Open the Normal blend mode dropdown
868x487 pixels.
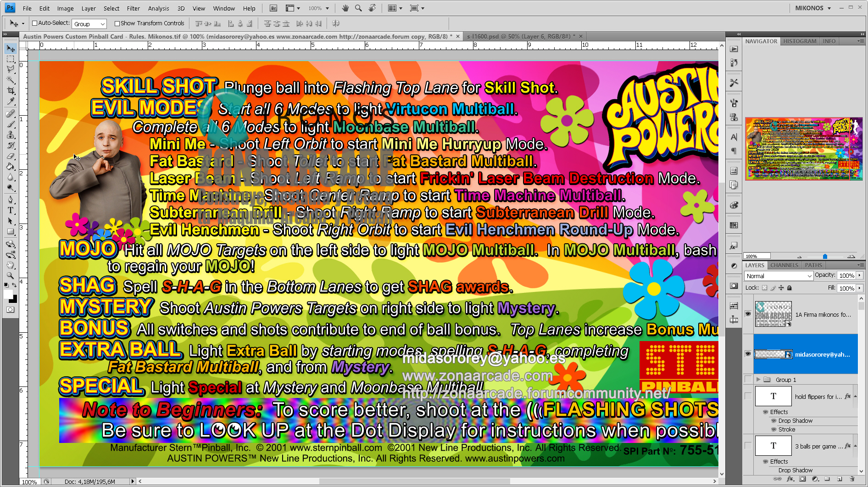coord(779,276)
